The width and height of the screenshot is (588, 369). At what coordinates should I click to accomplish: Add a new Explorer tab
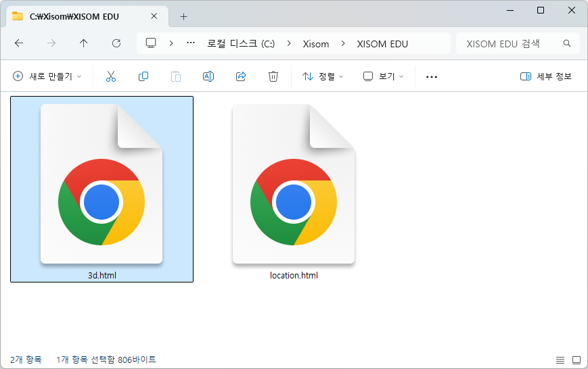click(183, 16)
